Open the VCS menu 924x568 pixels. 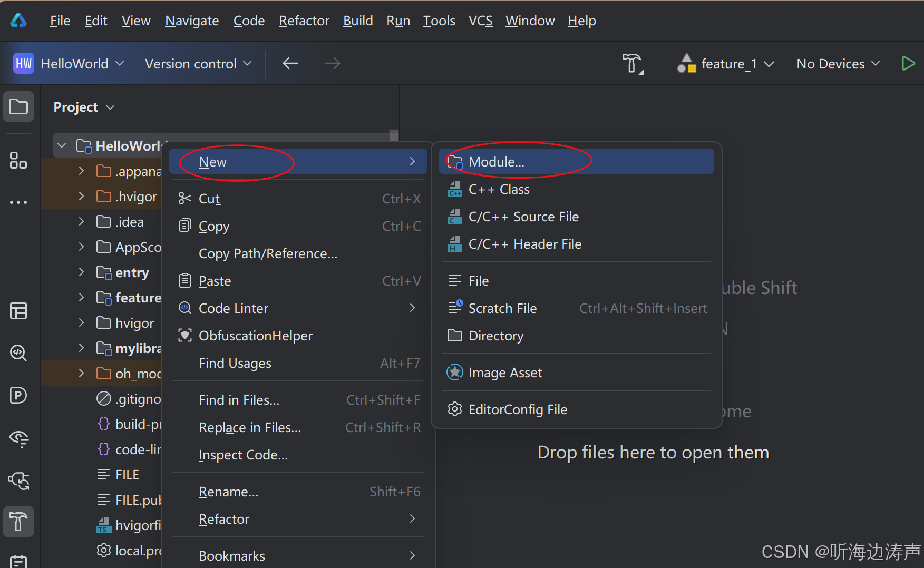(x=480, y=21)
